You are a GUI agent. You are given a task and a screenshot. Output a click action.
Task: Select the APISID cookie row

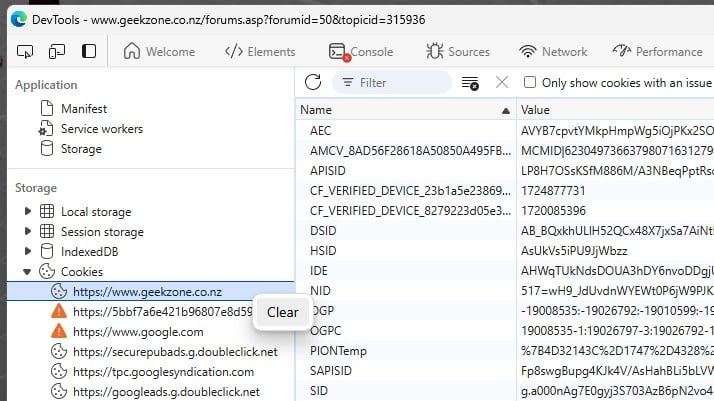[x=505, y=171]
